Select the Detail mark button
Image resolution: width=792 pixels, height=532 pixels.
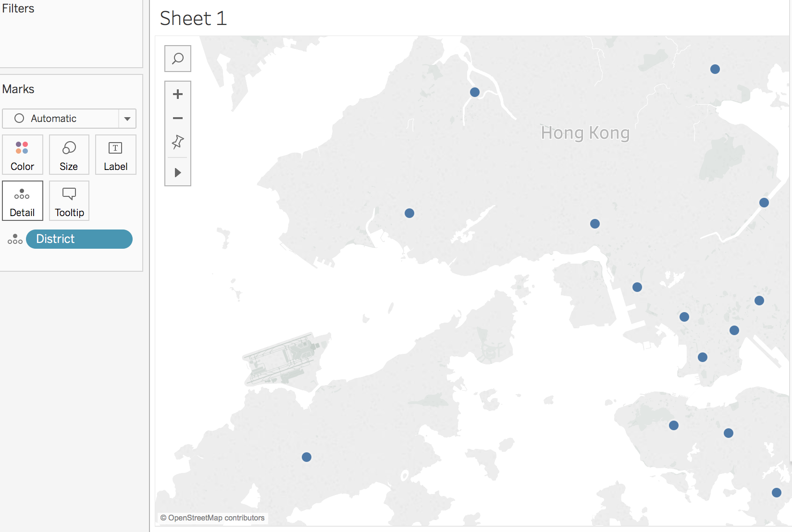pyautogui.click(x=22, y=201)
